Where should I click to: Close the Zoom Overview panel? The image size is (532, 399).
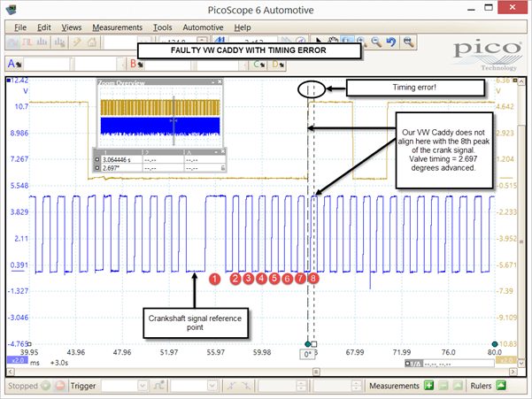point(220,82)
